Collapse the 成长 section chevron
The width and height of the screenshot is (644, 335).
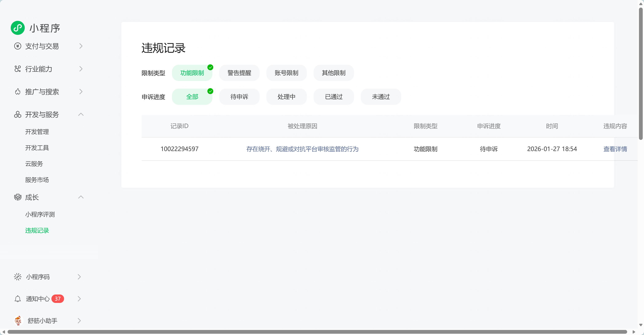click(81, 197)
